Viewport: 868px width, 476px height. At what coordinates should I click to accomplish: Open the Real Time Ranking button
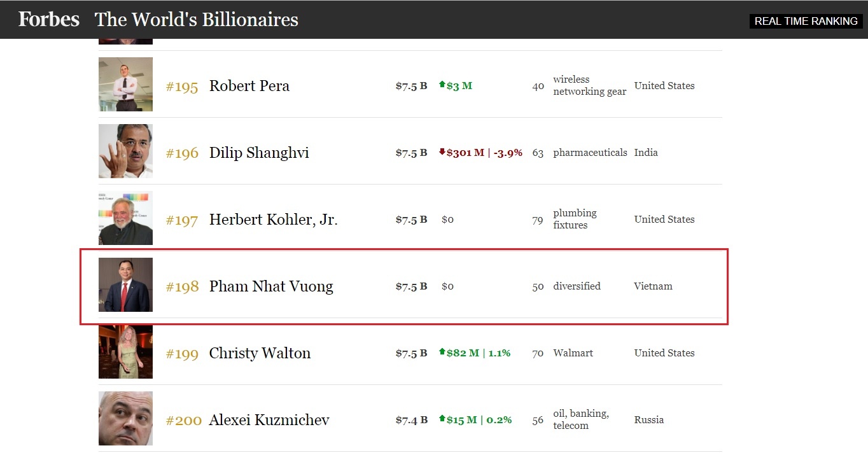[x=806, y=21]
